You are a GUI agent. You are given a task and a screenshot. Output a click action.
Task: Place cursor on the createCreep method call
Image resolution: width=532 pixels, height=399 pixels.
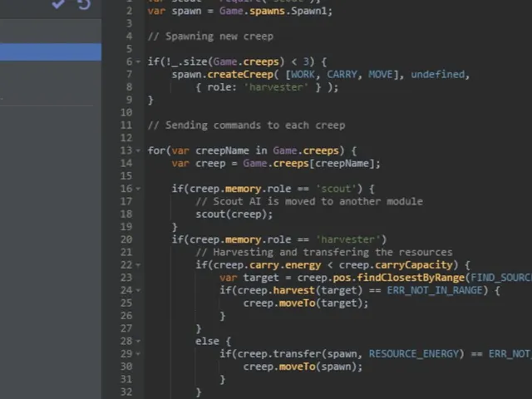pos(240,74)
